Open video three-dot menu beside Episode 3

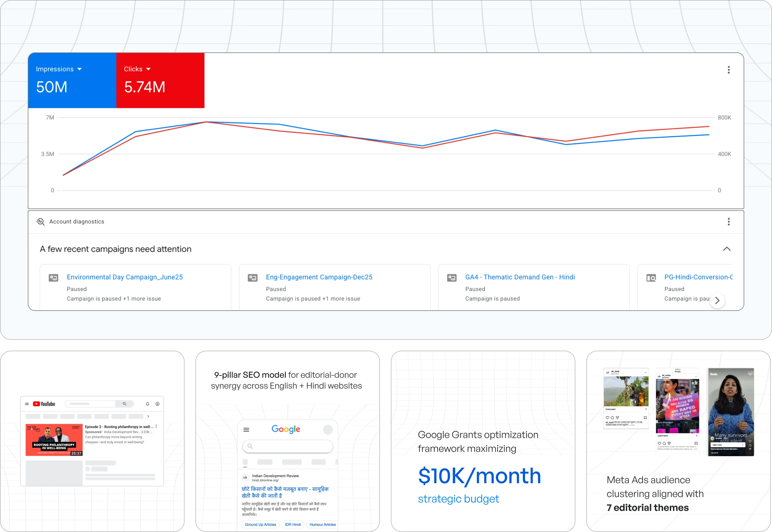pos(156,426)
